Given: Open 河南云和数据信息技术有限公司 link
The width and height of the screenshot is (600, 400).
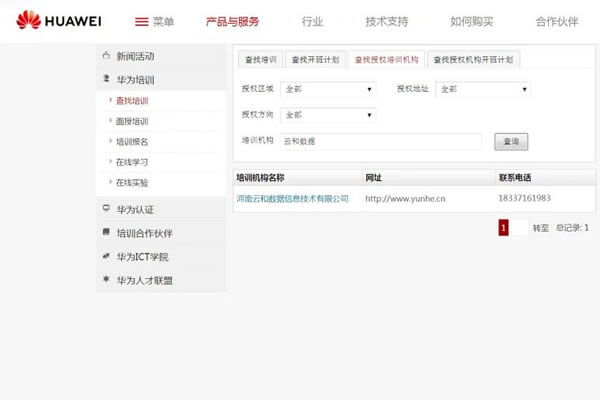Looking at the screenshot, I should tap(292, 198).
